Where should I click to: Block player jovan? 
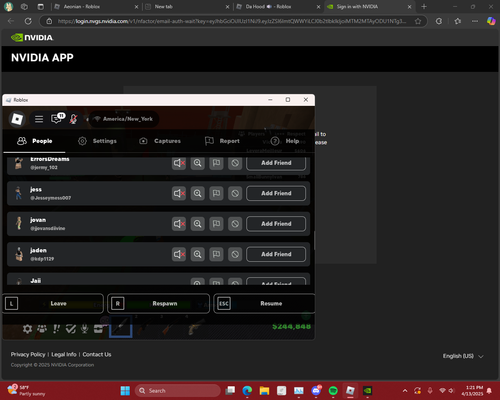235,224
